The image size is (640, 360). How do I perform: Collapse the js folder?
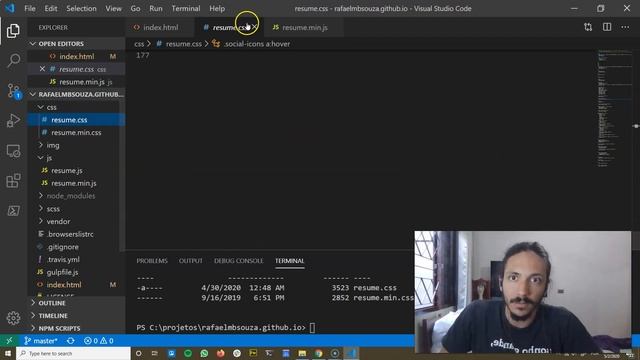76,158
